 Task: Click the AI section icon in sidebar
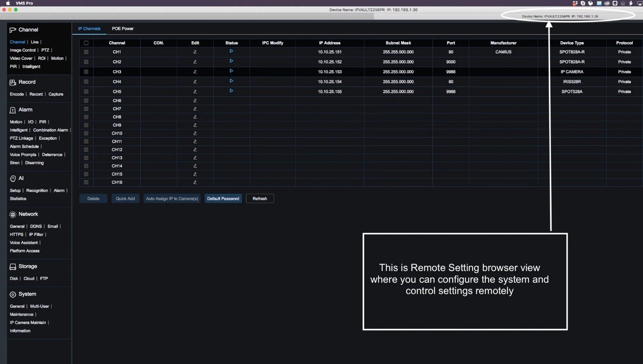[13, 178]
